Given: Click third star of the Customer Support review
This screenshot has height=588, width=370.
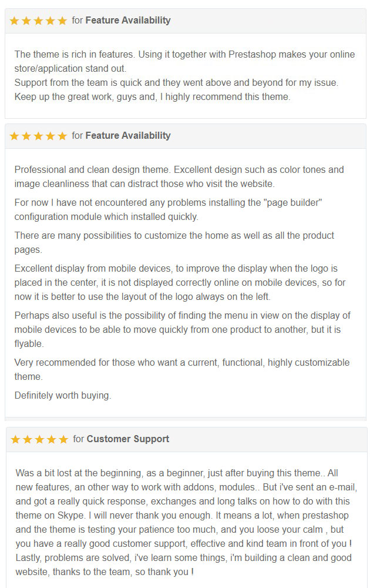Looking at the screenshot, I should [39, 439].
